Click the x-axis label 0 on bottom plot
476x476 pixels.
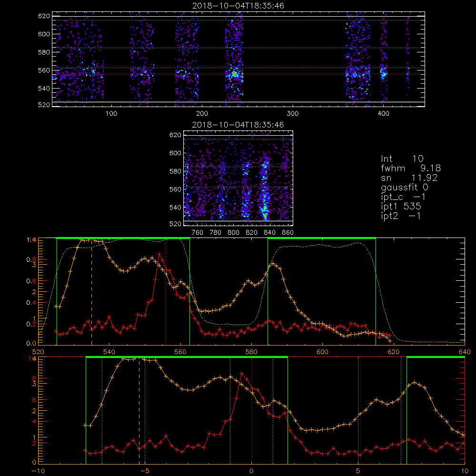click(x=251, y=471)
